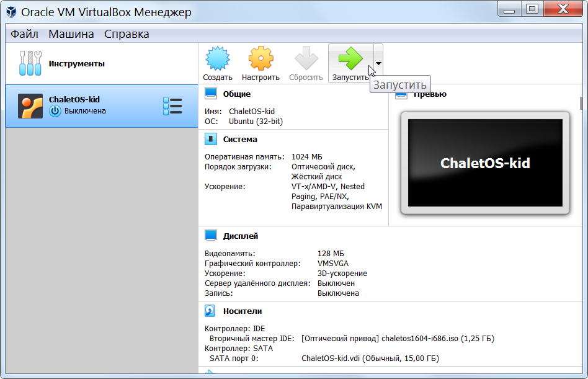Open the Машина menu

click(x=71, y=34)
